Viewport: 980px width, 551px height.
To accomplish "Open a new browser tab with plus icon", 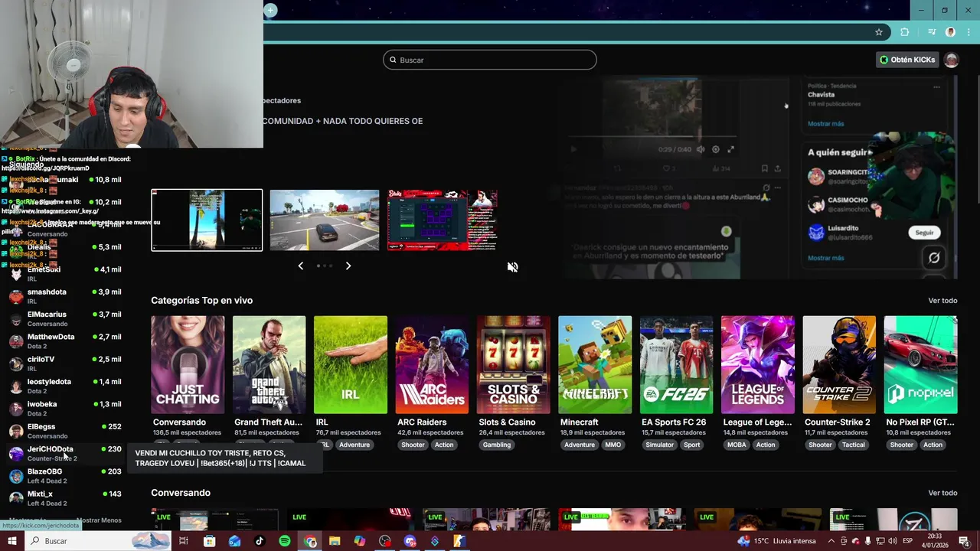I will click(270, 10).
